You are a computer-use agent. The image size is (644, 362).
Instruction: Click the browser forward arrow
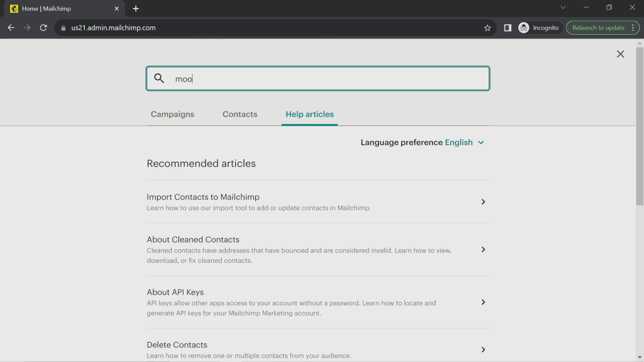pos(27,28)
